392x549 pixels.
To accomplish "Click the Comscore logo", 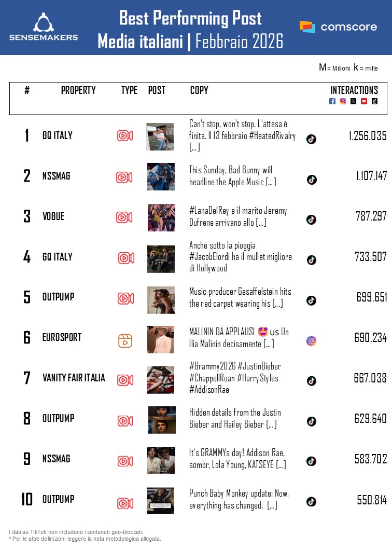I will pyautogui.click(x=338, y=27).
